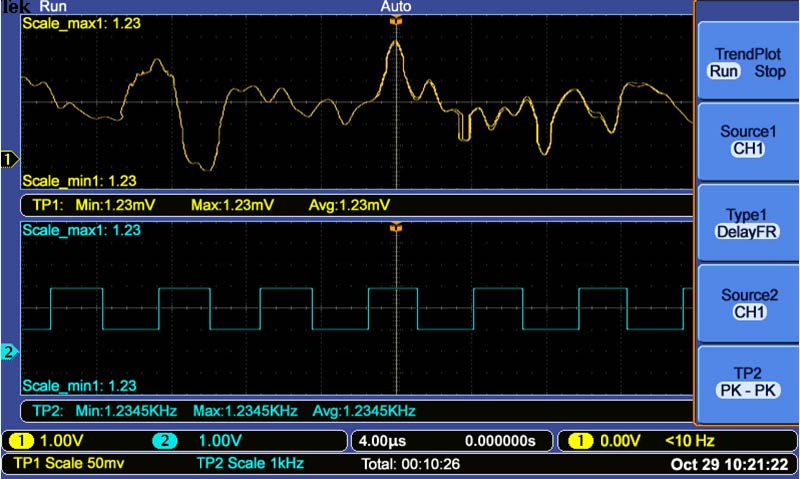Open the Type1 DelayFR selector

coord(747,222)
